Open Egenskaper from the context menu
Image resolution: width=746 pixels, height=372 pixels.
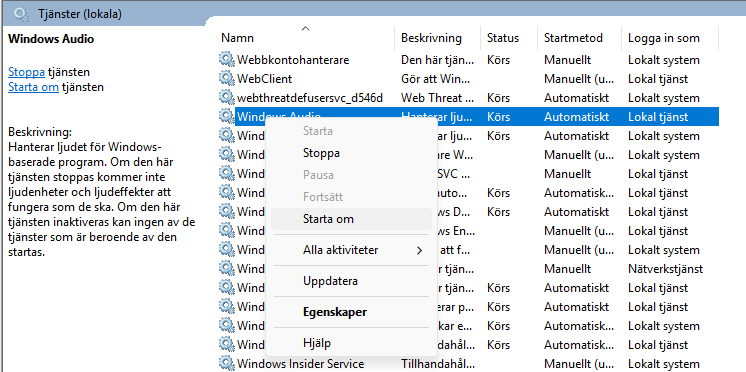351,312
